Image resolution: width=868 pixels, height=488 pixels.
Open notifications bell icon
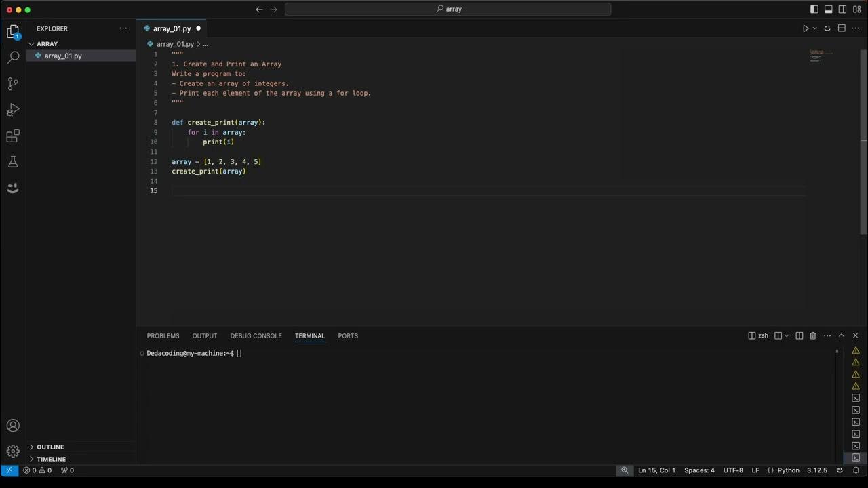(856, 470)
